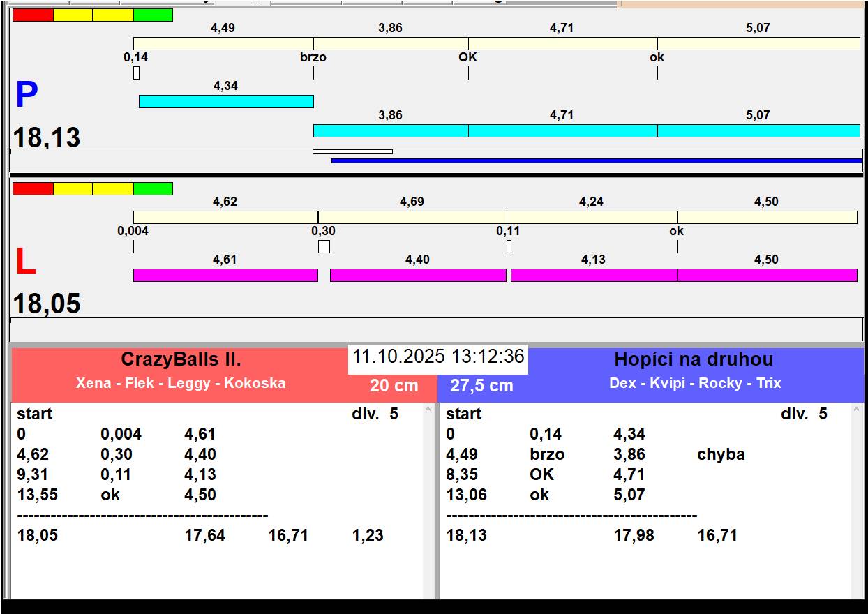Viewport: 868px width, 614px height.
Task: Click the cyan 5,07 run bar
Action: click(758, 130)
